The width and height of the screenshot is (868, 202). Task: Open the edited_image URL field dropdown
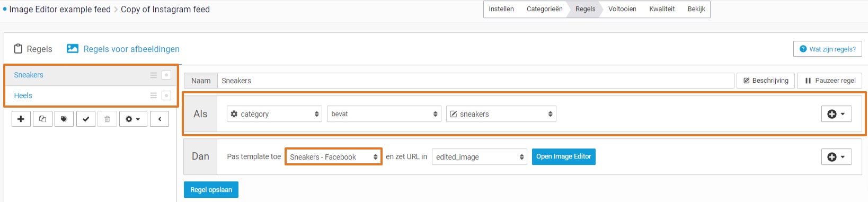tap(480, 157)
